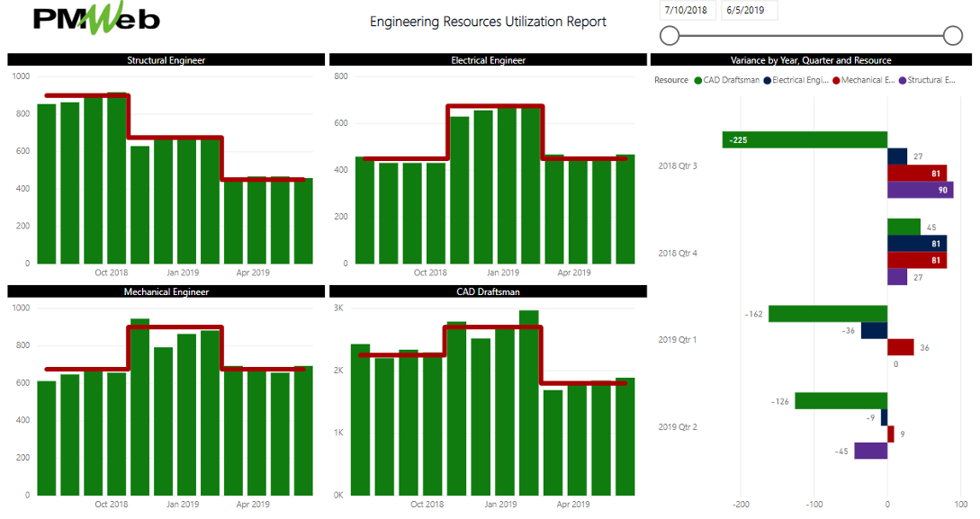Click the Resource legend label

click(x=671, y=80)
